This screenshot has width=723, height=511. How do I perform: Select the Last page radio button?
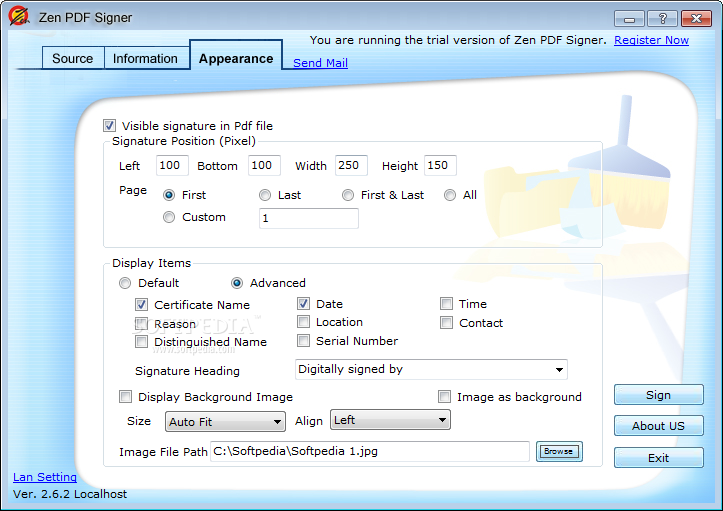(265, 195)
